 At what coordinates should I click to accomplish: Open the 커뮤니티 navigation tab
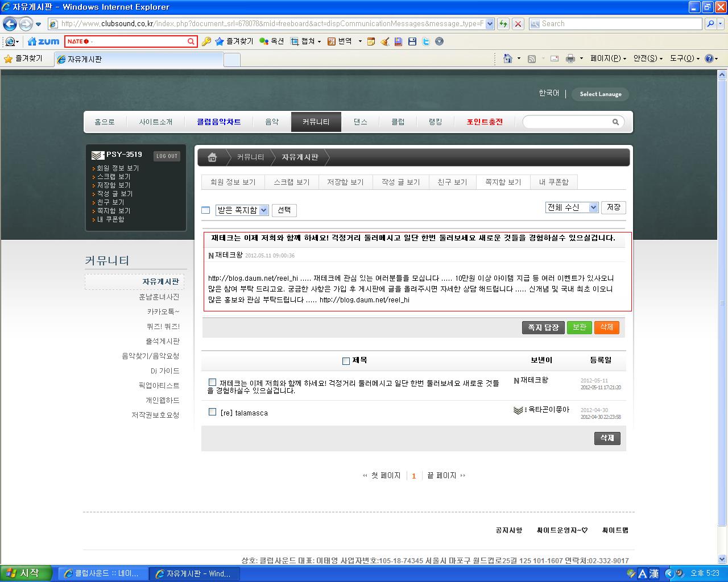[316, 122]
